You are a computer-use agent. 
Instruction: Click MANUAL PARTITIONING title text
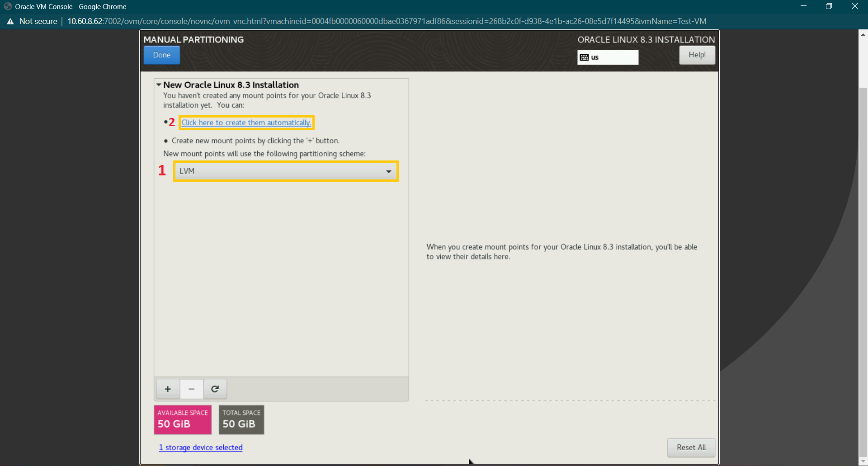pos(193,40)
